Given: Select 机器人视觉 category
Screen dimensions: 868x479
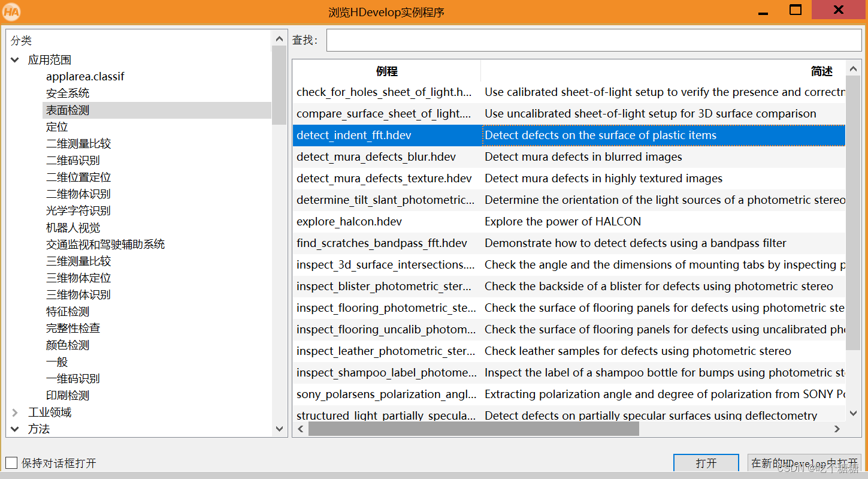Looking at the screenshot, I should [73, 228].
